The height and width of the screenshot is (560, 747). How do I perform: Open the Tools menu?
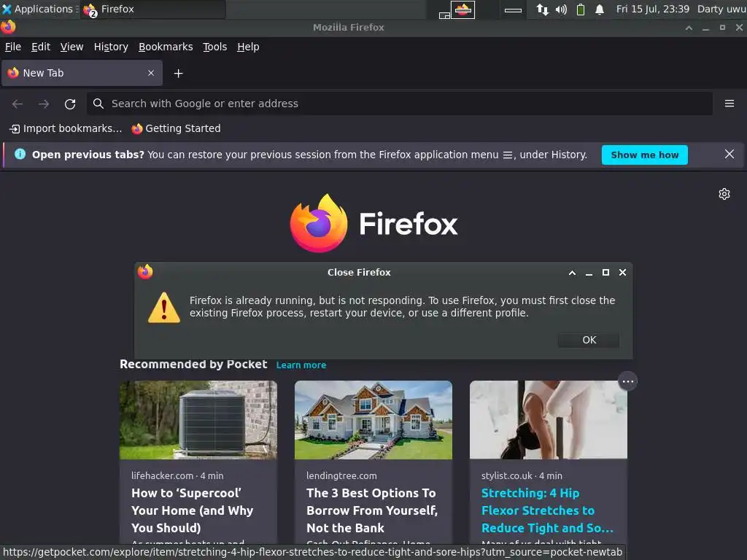pyautogui.click(x=215, y=47)
